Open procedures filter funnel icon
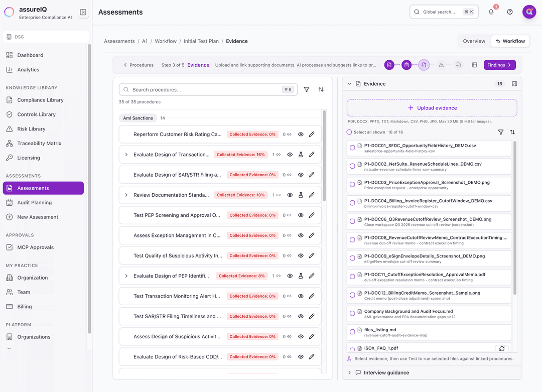 (306, 89)
